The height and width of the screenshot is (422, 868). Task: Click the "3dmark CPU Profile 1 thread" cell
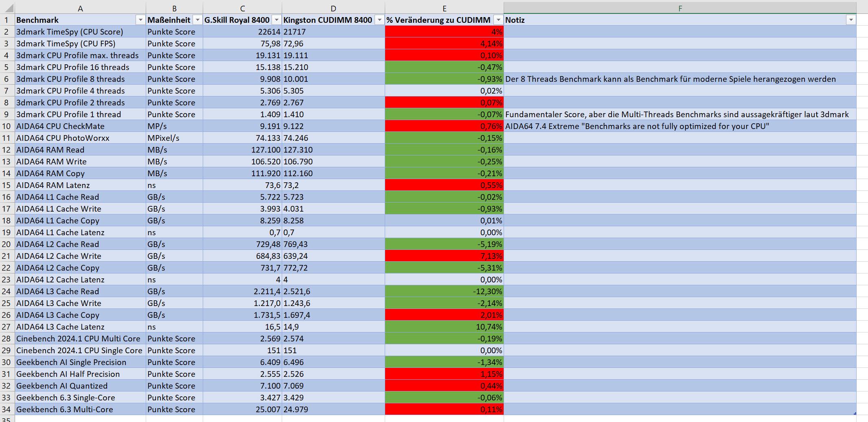pyautogui.click(x=80, y=114)
